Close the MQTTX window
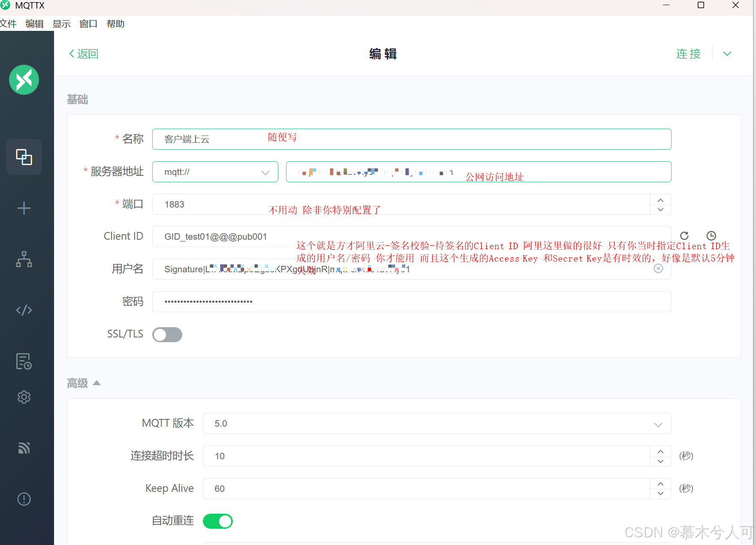This screenshot has width=756, height=545. click(x=735, y=5)
